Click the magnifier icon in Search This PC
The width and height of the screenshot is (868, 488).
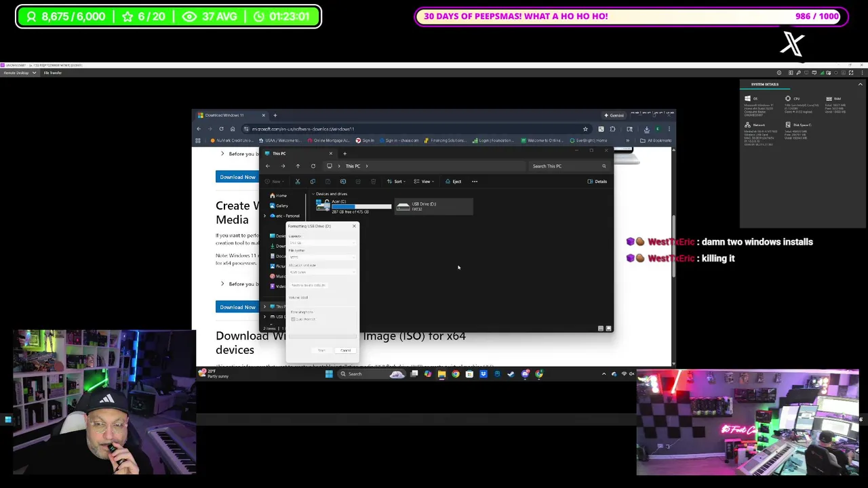(604, 166)
